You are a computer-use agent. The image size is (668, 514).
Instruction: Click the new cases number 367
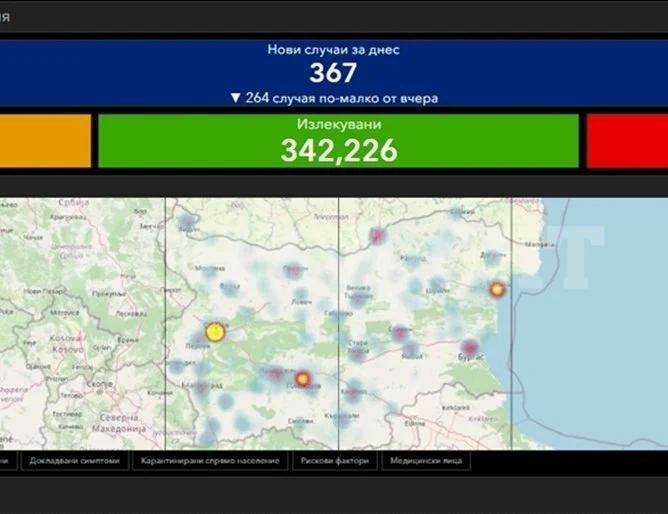pos(333,73)
